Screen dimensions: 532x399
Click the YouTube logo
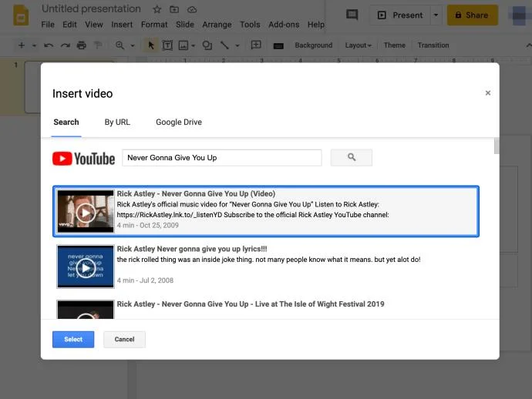83,159
